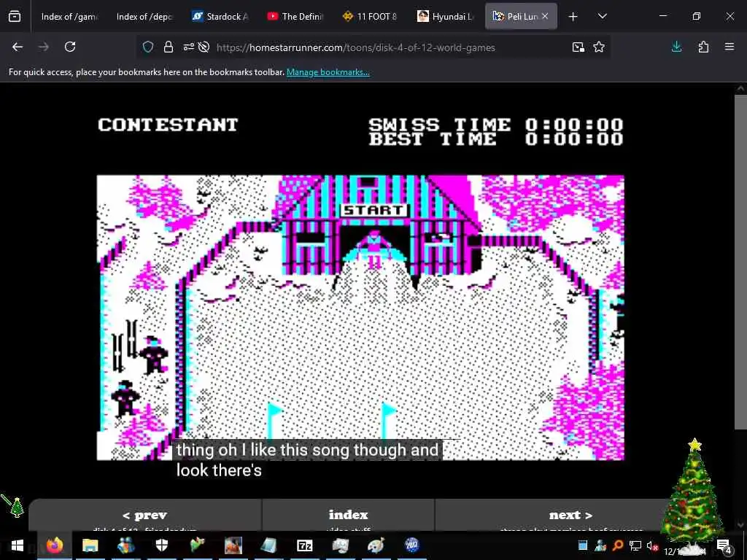Open Firefox from the taskbar
747x560 pixels.
pyautogui.click(x=55, y=545)
